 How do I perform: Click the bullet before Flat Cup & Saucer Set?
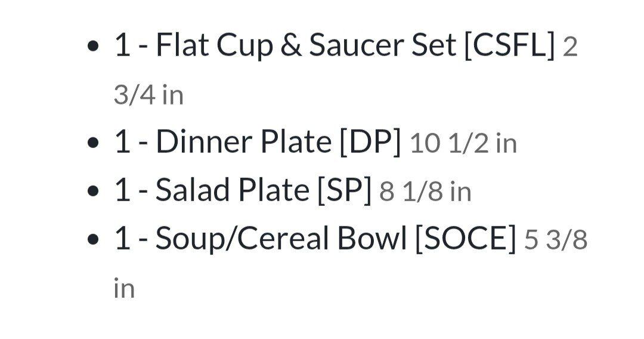[92, 48]
